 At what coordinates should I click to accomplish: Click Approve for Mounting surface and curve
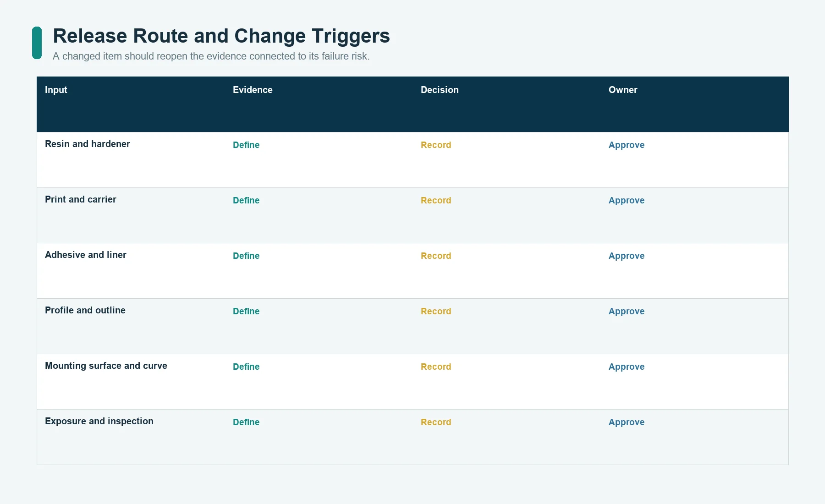(x=627, y=367)
